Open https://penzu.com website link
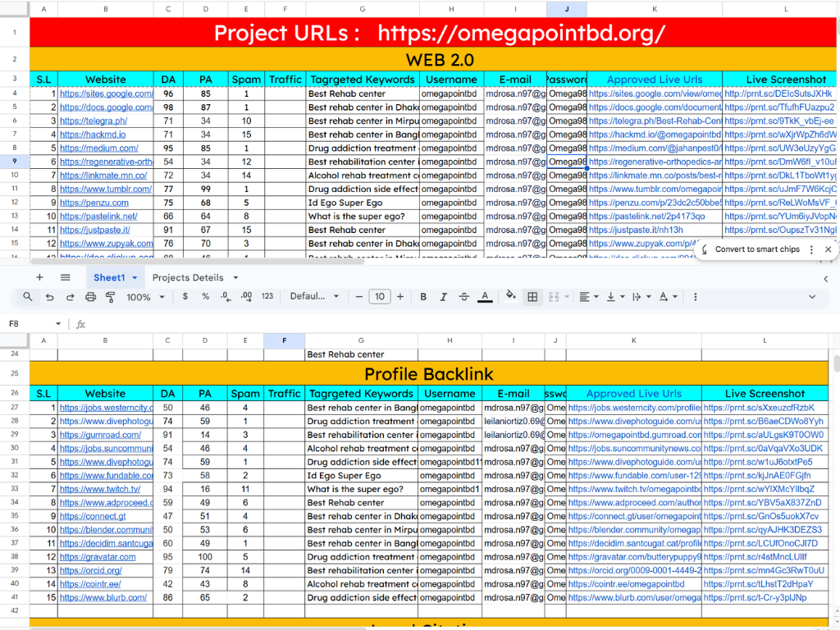This screenshot has width=840, height=630. [x=94, y=203]
